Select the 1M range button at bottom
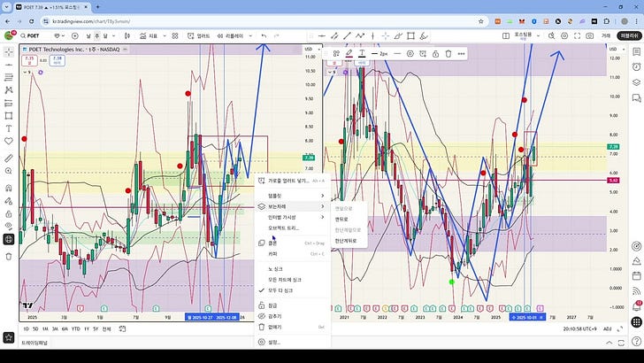The height and width of the screenshot is (363, 644). click(x=45, y=328)
